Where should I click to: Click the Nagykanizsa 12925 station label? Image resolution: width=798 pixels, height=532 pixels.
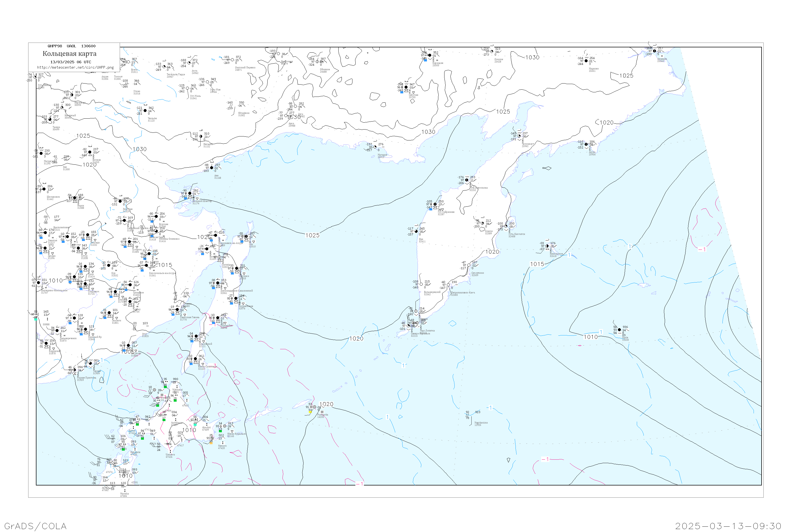[x=481, y=424]
